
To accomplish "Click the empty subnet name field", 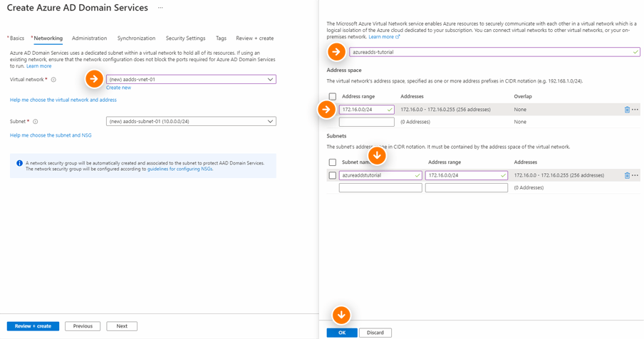I will click(380, 187).
